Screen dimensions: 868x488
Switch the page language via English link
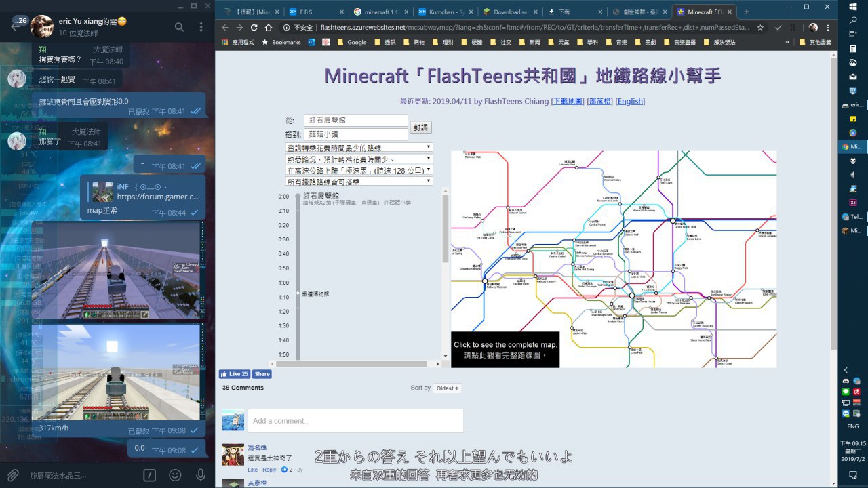(630, 102)
